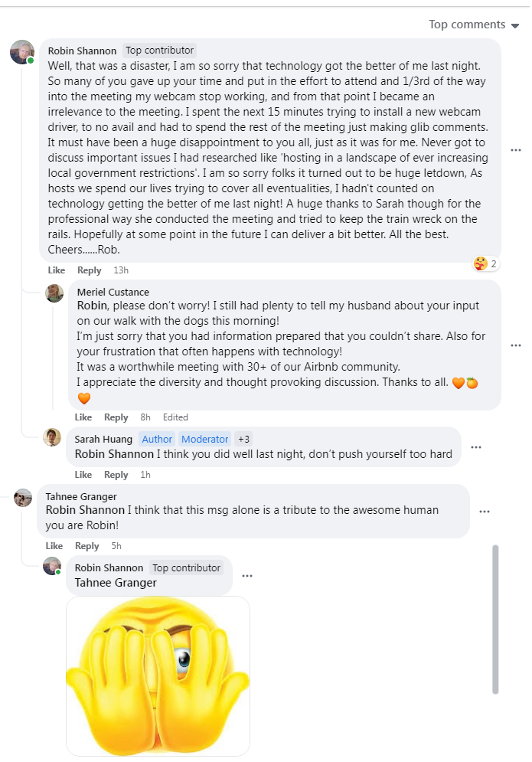Open more options for Robin Shannon's main comment
Screen dimensions: 532x762
(516, 150)
